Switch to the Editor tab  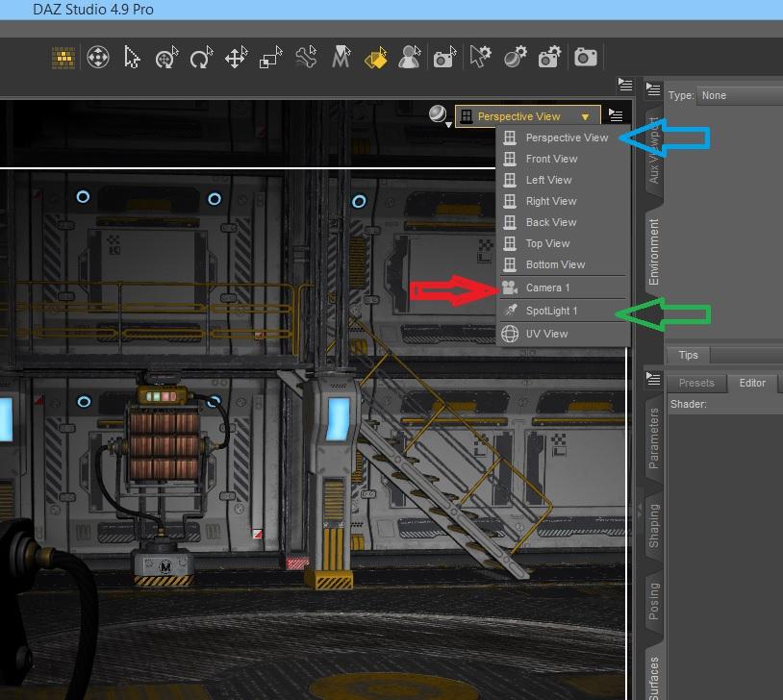pos(752,383)
